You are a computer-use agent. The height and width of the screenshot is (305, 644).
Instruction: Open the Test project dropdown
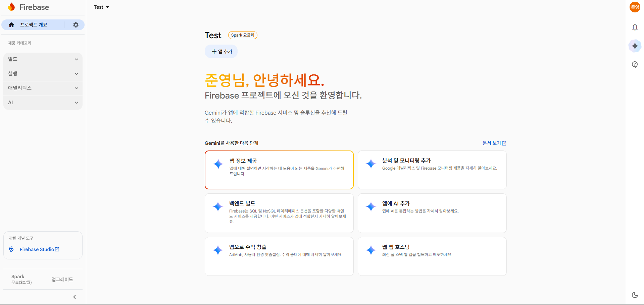(101, 7)
